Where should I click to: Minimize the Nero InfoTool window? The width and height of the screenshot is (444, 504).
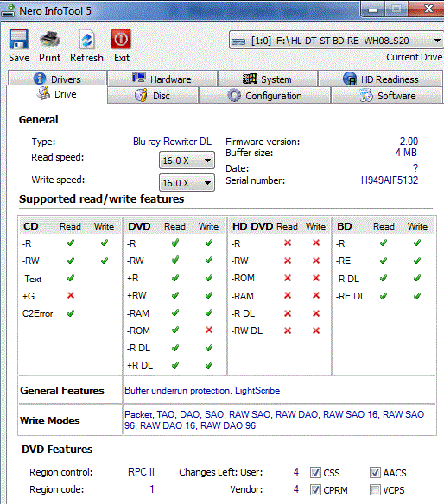(x=373, y=9)
